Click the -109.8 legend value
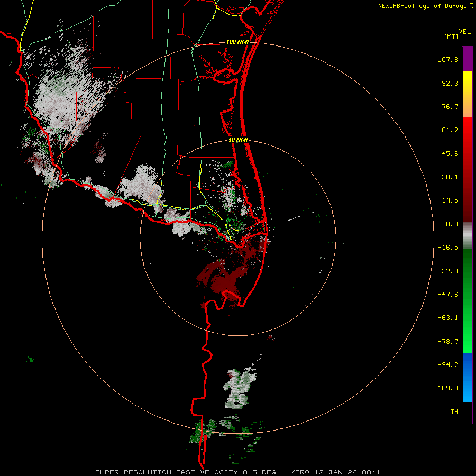This screenshot has width=476, height=476. [446, 388]
